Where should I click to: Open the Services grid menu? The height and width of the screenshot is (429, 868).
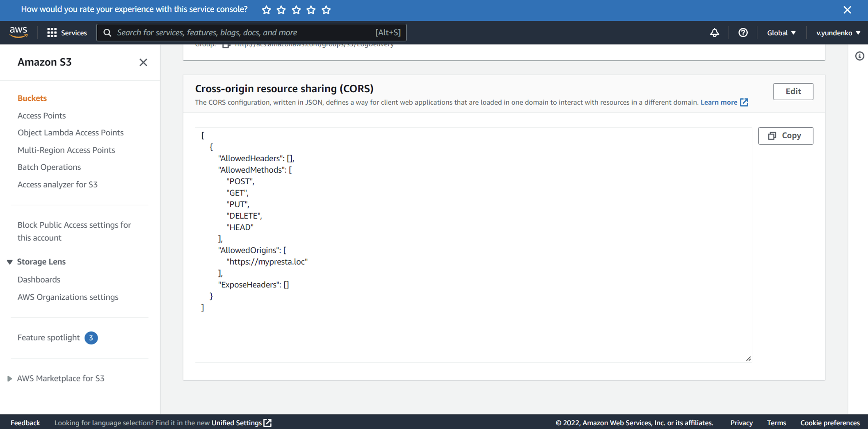(x=51, y=32)
